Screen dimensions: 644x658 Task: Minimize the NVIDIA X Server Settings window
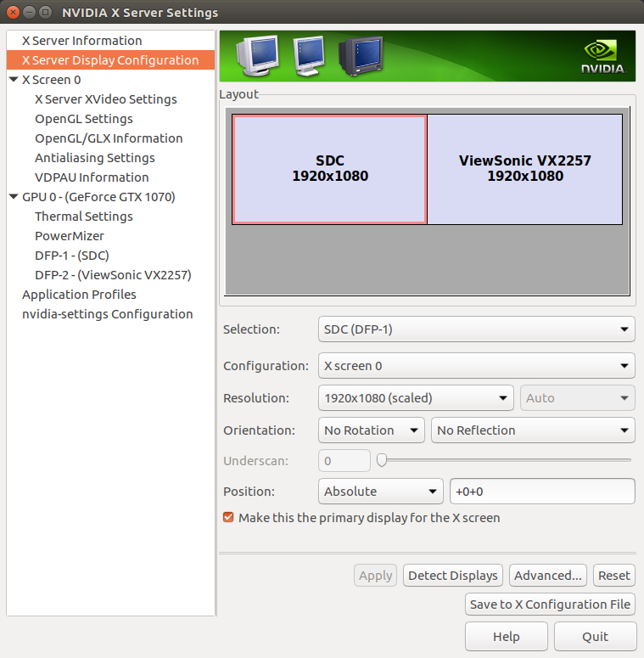point(29,12)
